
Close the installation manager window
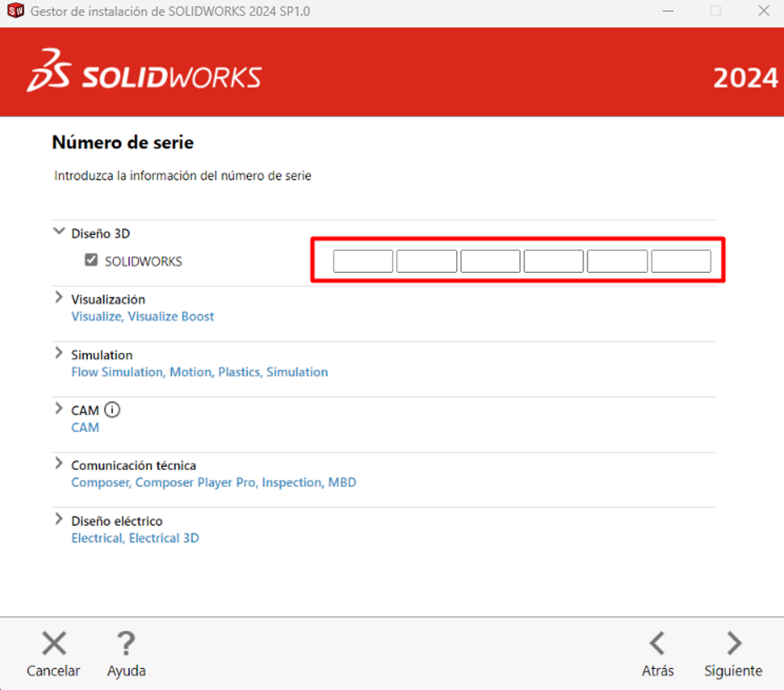coord(764,10)
